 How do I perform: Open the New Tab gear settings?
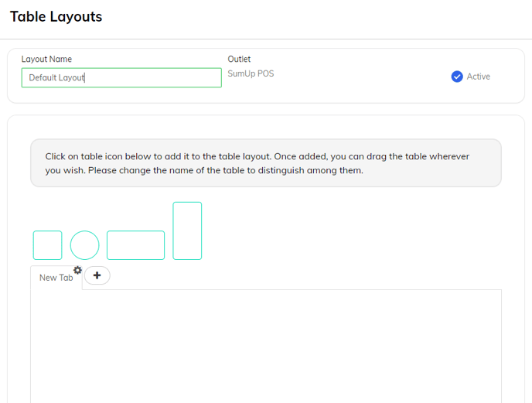click(x=77, y=270)
